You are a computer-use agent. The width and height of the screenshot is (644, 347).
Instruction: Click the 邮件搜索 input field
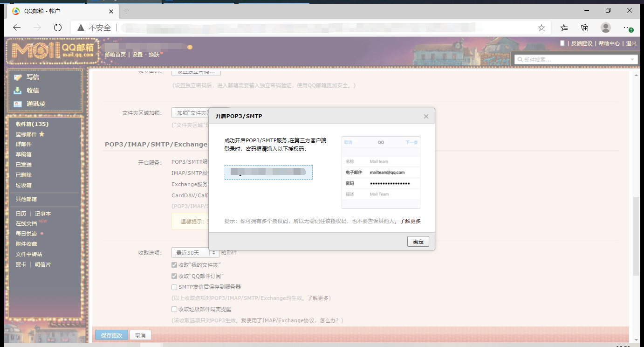pyautogui.click(x=575, y=60)
